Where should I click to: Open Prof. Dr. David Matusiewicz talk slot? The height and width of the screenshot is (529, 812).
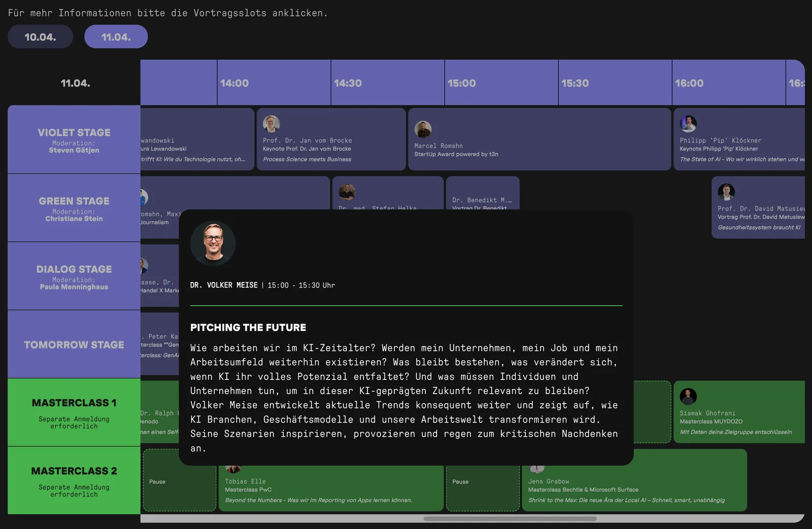click(758, 207)
